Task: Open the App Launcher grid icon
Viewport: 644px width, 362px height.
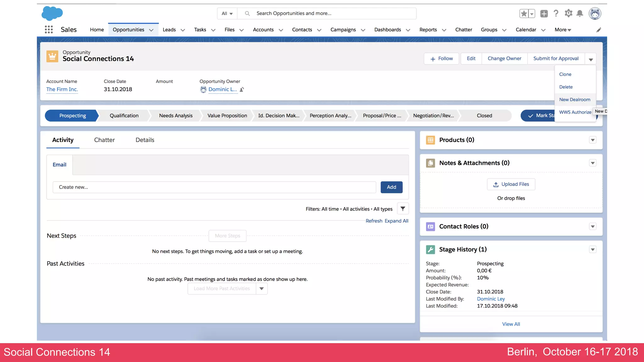Action: [49, 30]
